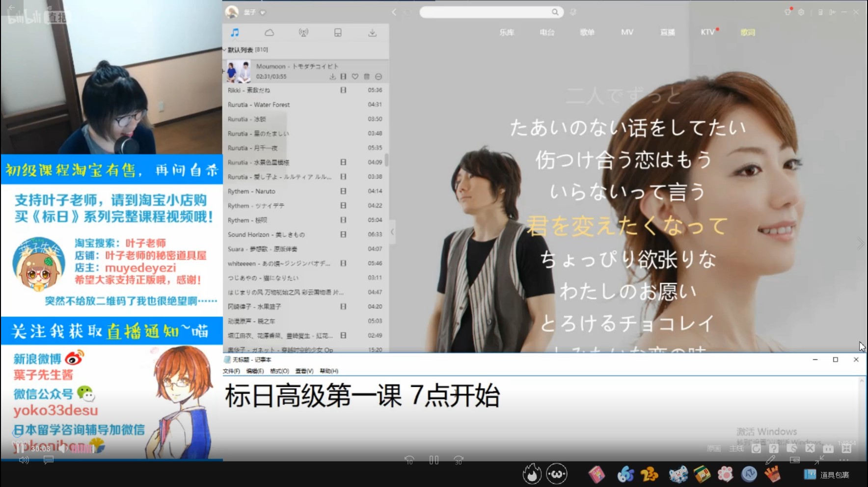The image size is (868, 487).
Task: Download the currently playing Moumoon track
Action: (x=332, y=77)
